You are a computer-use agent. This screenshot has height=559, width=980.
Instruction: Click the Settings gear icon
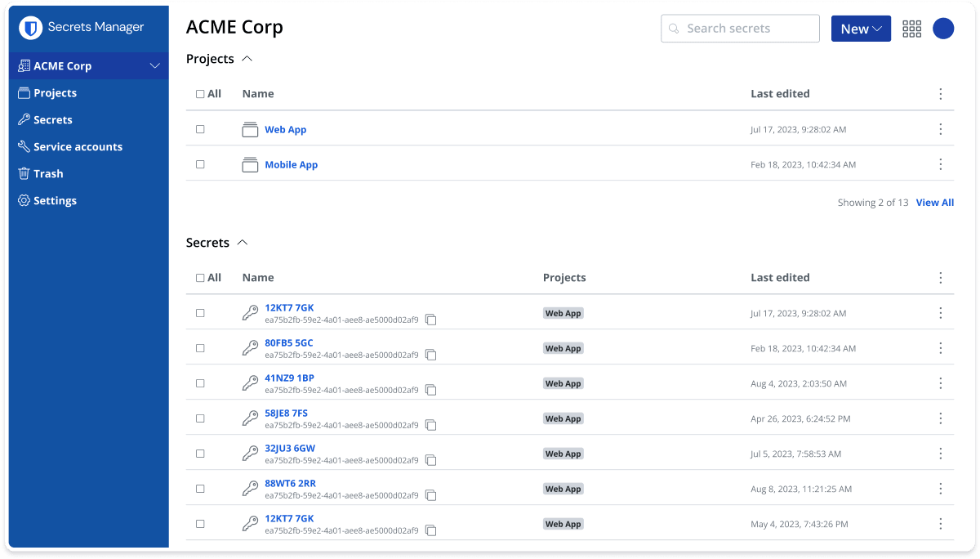[24, 200]
